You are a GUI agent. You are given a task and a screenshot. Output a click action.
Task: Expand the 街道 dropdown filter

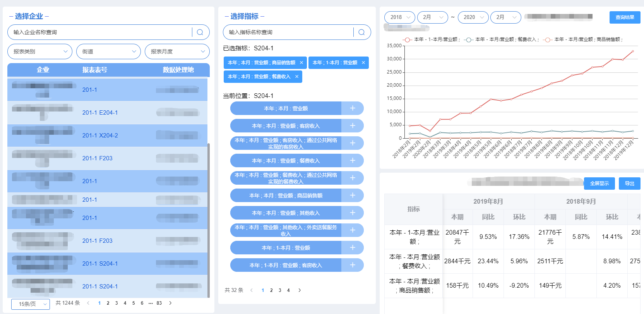(108, 51)
